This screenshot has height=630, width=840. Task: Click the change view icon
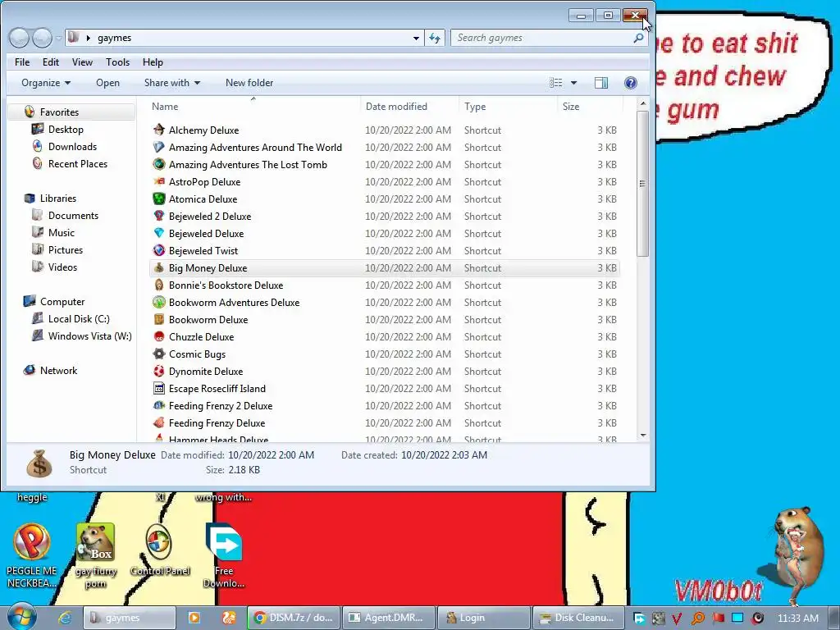pyautogui.click(x=555, y=83)
